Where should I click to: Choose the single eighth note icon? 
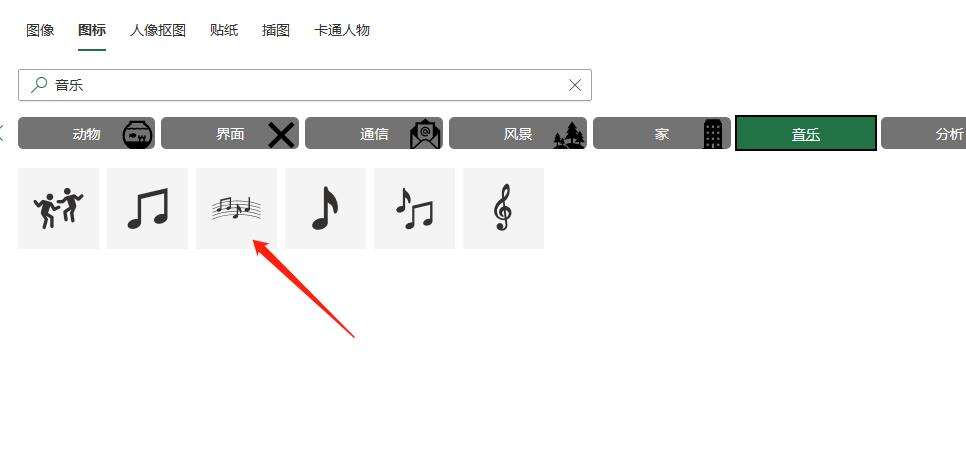[x=325, y=208]
